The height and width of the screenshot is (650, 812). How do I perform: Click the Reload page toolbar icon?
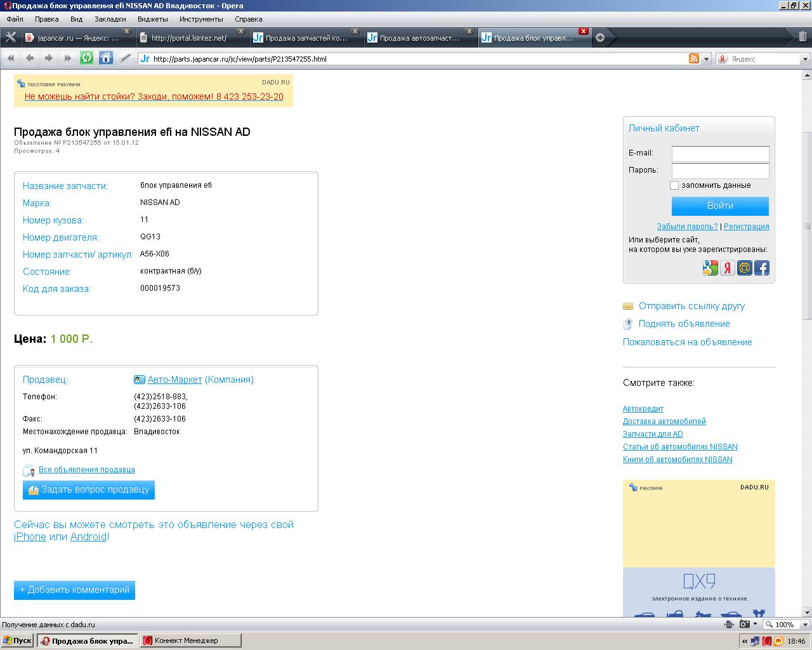pyautogui.click(x=87, y=58)
